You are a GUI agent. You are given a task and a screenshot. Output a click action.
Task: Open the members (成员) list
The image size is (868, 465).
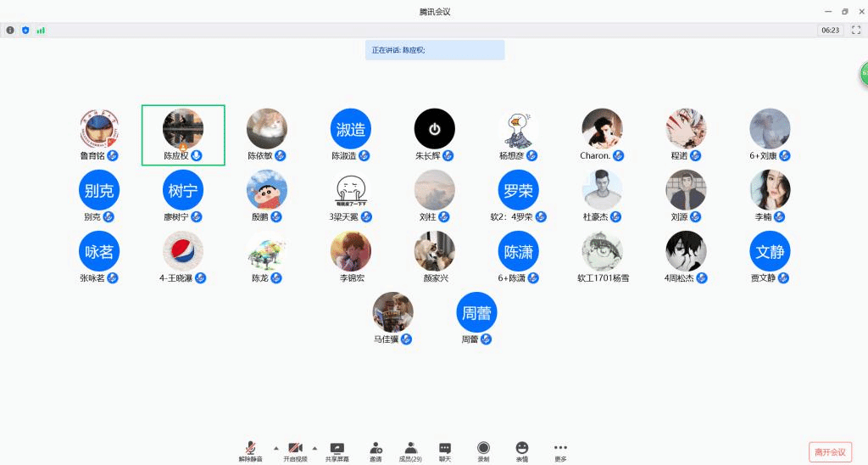pos(410,448)
